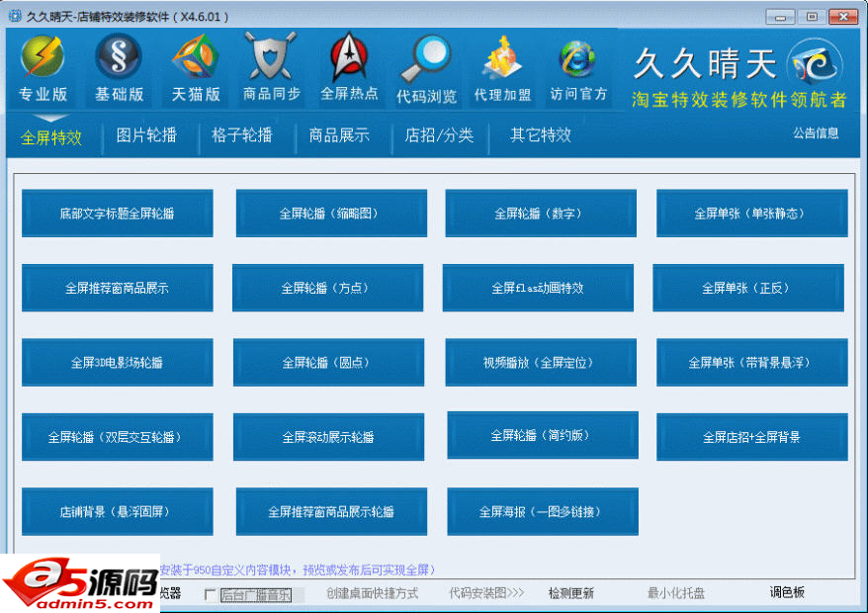Switch to 格子轮播 tab
868x613 pixels.
(x=242, y=134)
